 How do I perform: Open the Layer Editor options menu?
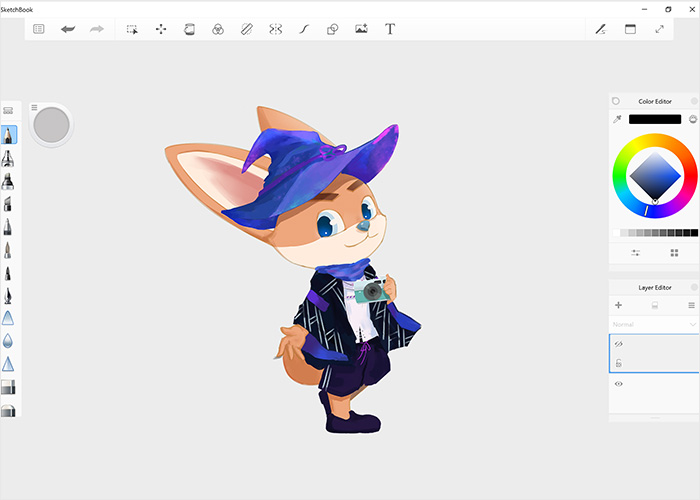[691, 305]
